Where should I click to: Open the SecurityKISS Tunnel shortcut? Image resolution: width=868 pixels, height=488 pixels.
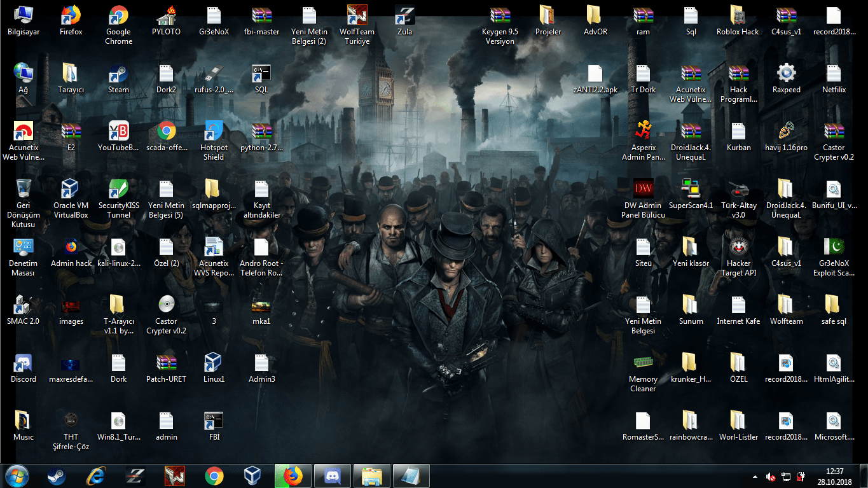119,199
